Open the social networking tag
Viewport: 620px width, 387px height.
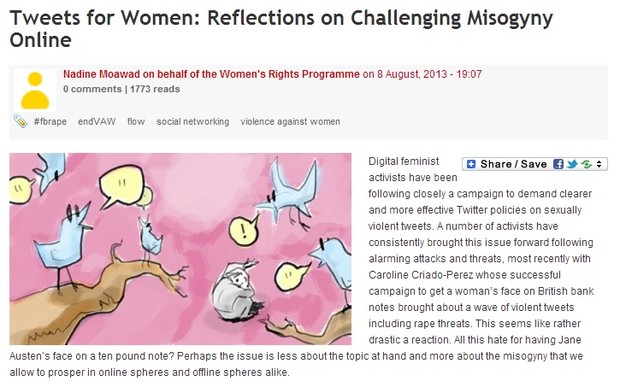click(x=193, y=122)
